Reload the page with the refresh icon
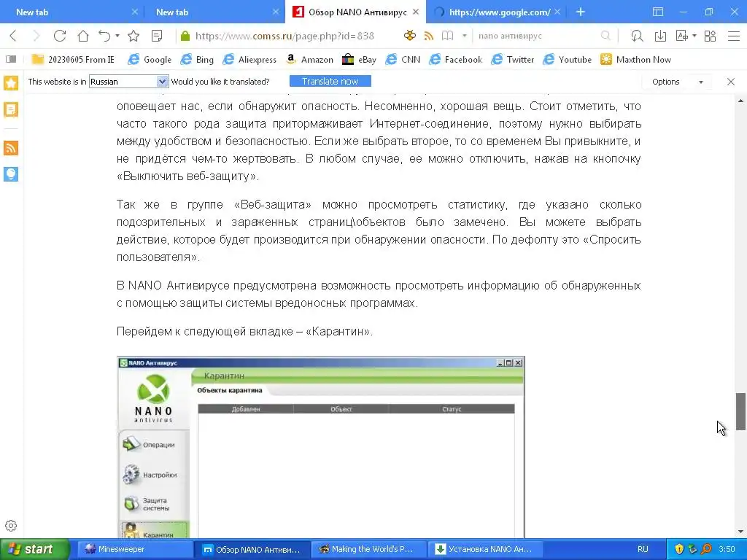 coord(60,36)
